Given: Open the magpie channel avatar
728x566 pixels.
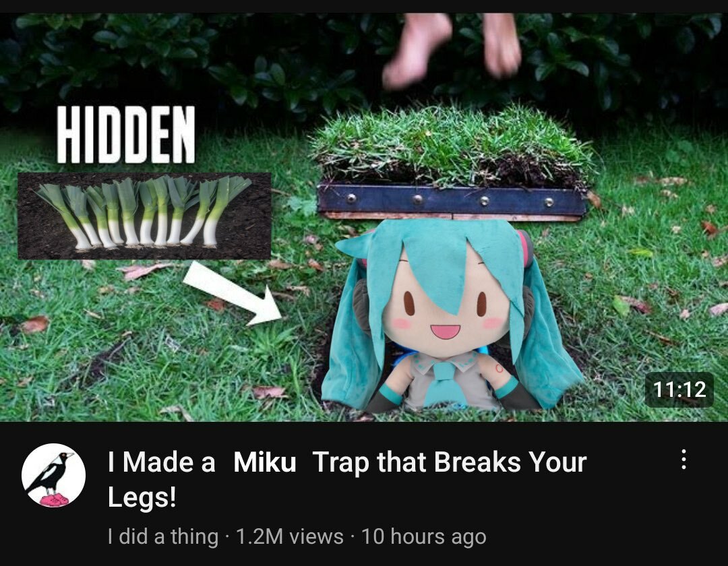Looking at the screenshot, I should [x=53, y=475].
